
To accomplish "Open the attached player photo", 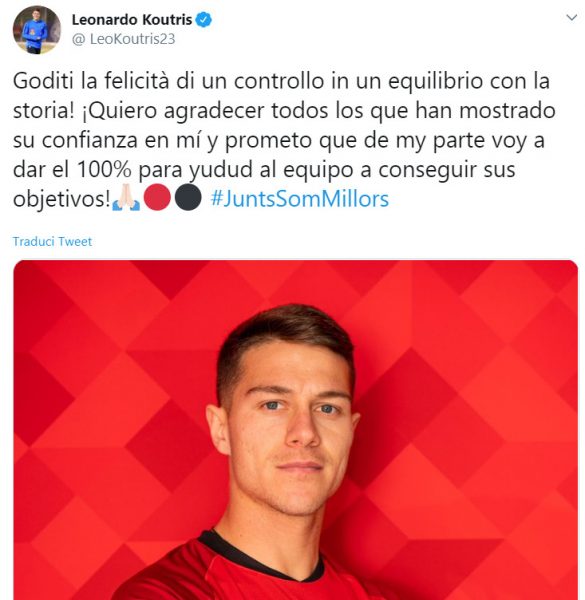I will (x=295, y=430).
